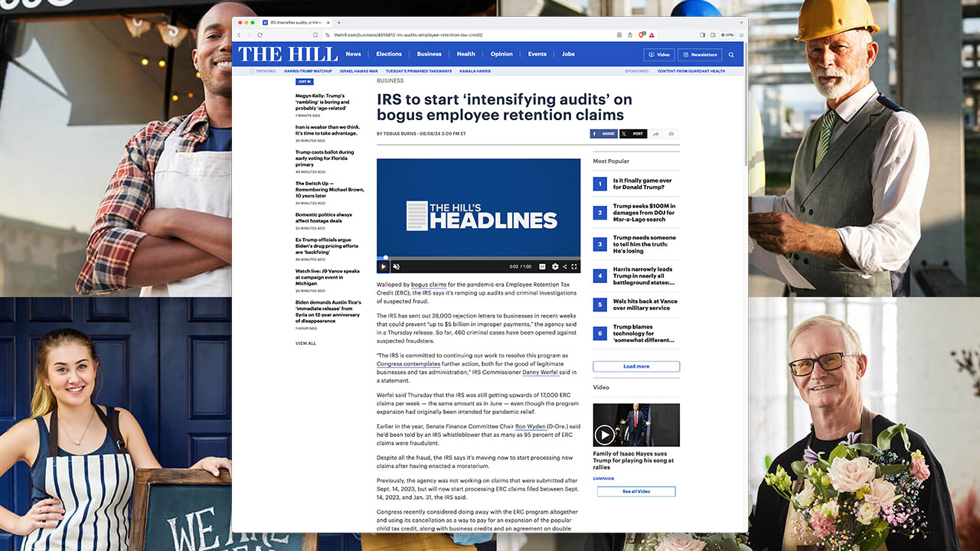980x551 pixels.
Task: Click the Newsletters button in header
Action: (700, 54)
